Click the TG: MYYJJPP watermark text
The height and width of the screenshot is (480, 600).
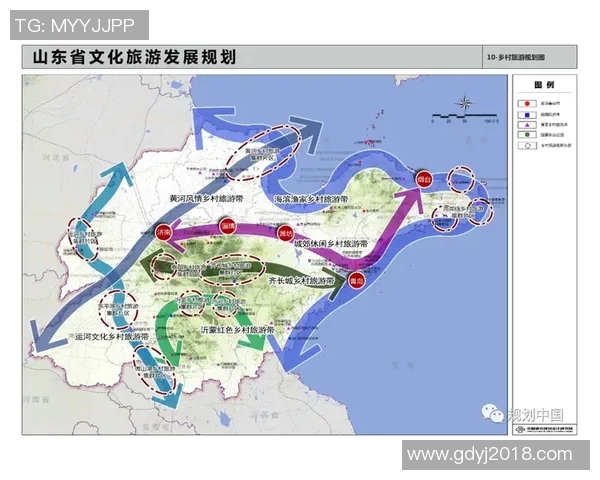76,24
